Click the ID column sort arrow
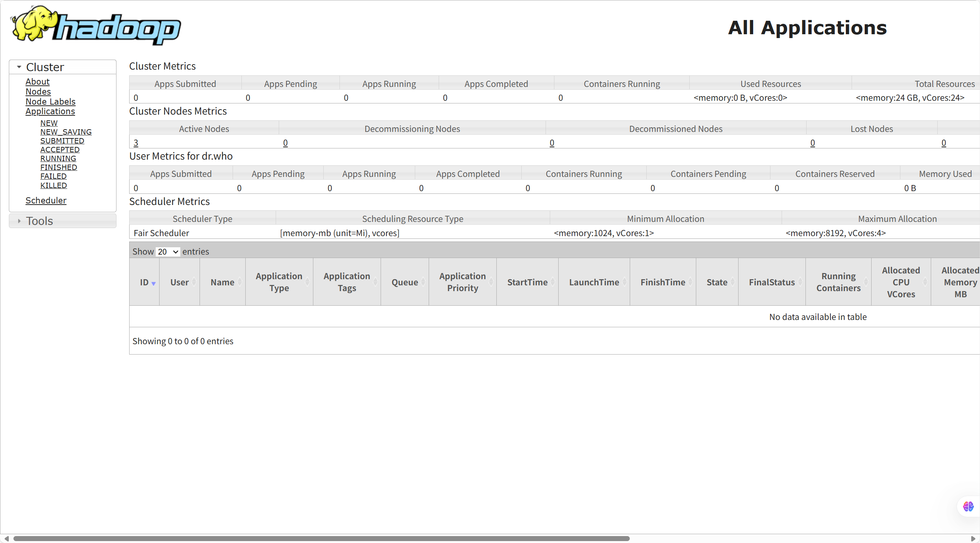Image resolution: width=980 pixels, height=543 pixels. [153, 283]
